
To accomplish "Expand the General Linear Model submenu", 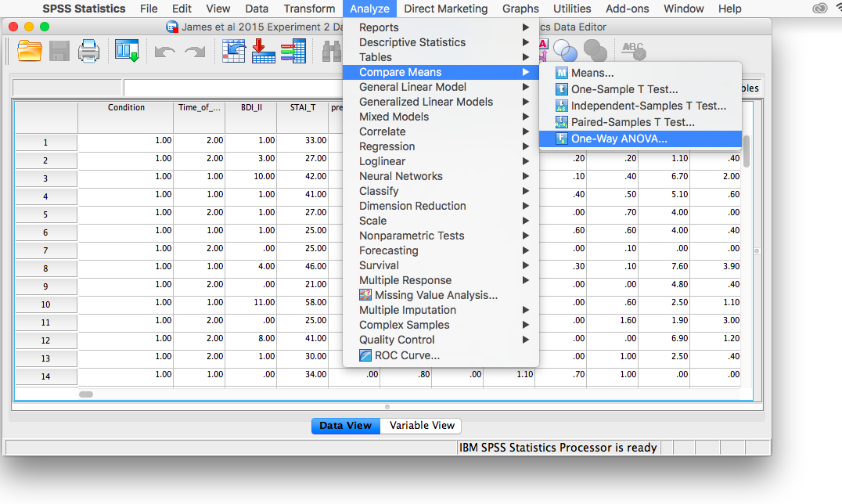I will [441, 87].
